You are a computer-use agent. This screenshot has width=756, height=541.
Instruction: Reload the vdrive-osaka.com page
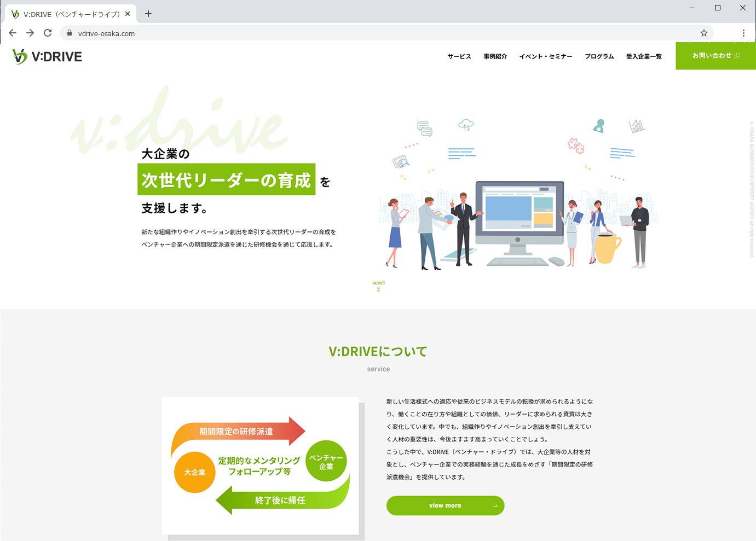[48, 33]
